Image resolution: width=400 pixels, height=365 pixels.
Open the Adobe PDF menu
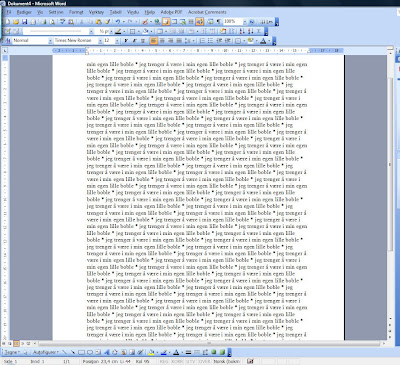coord(171,12)
